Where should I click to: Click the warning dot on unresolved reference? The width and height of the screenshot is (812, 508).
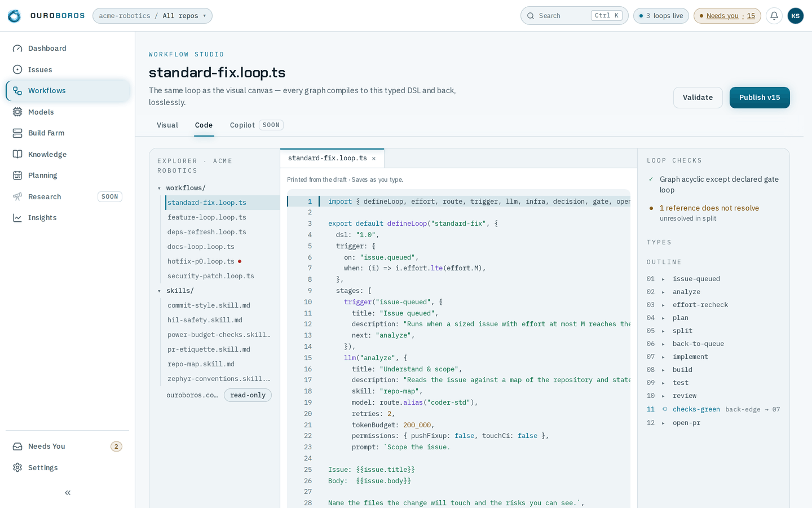[651, 208]
